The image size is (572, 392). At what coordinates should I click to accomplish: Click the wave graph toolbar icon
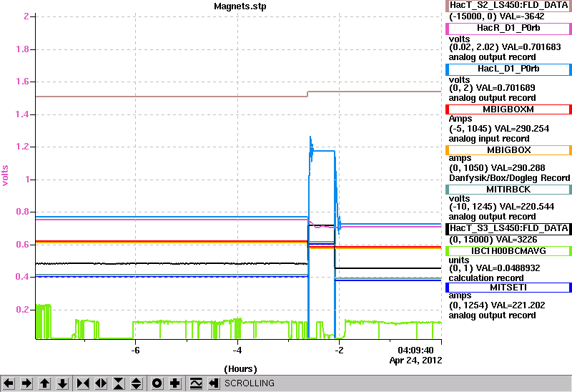coord(196,383)
